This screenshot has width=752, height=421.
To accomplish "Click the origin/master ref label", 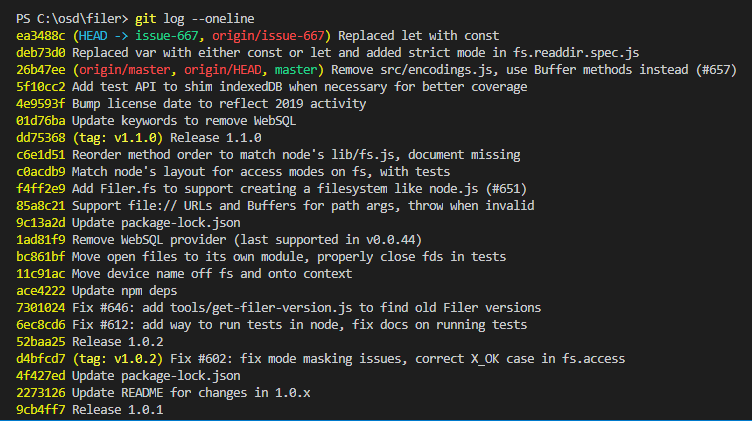I will pos(124,69).
